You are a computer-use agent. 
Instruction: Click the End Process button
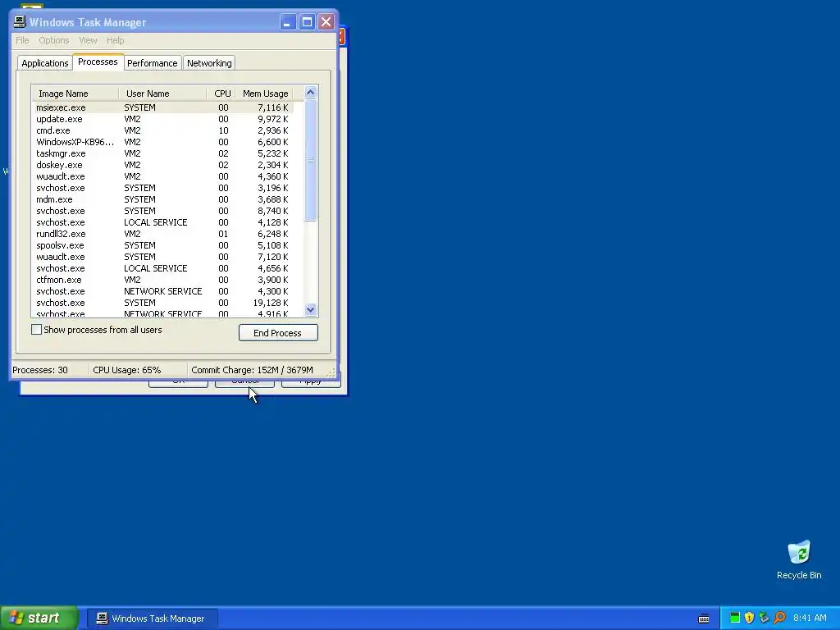tap(278, 333)
